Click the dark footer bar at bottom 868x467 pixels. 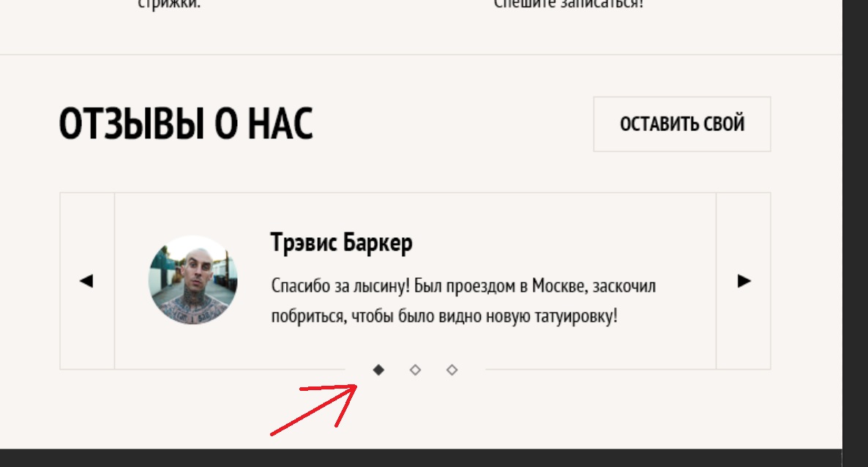[x=421, y=458]
